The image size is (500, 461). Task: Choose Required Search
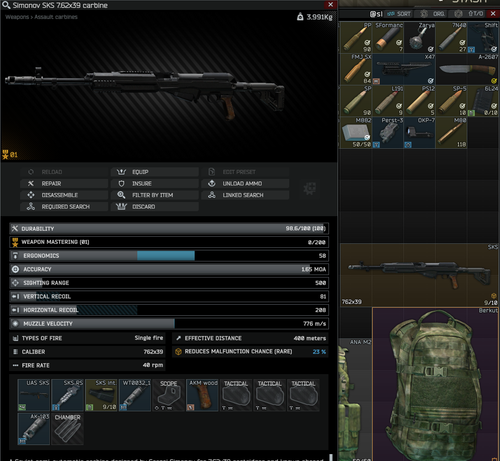[x=64, y=207]
